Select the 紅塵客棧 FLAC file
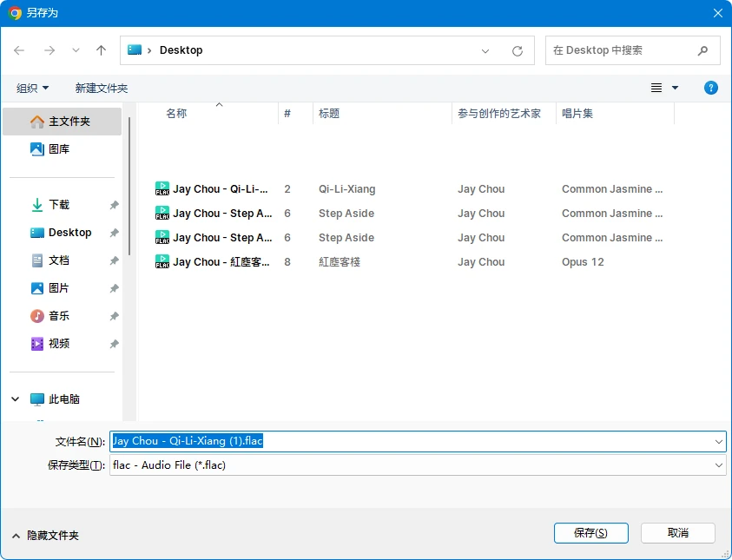 [221, 262]
